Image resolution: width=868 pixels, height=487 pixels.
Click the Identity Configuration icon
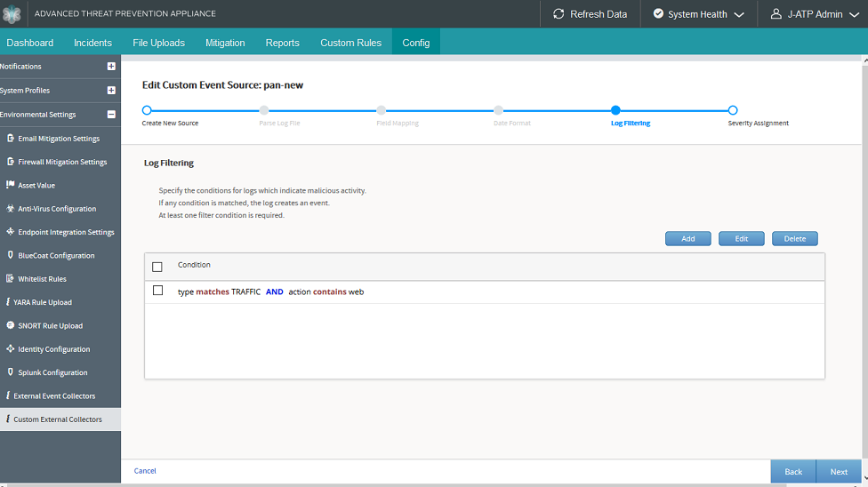pyautogui.click(x=10, y=348)
